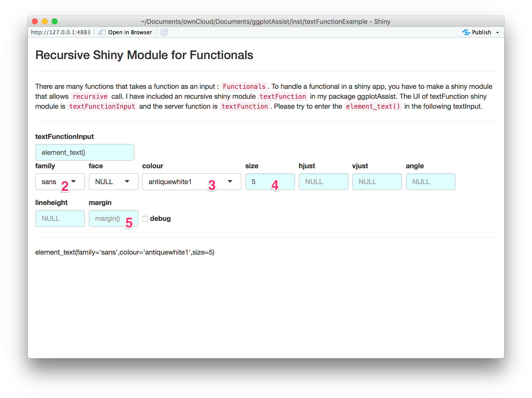This screenshot has height=398, width=532.
Task: Click the size input field
Action: (267, 181)
